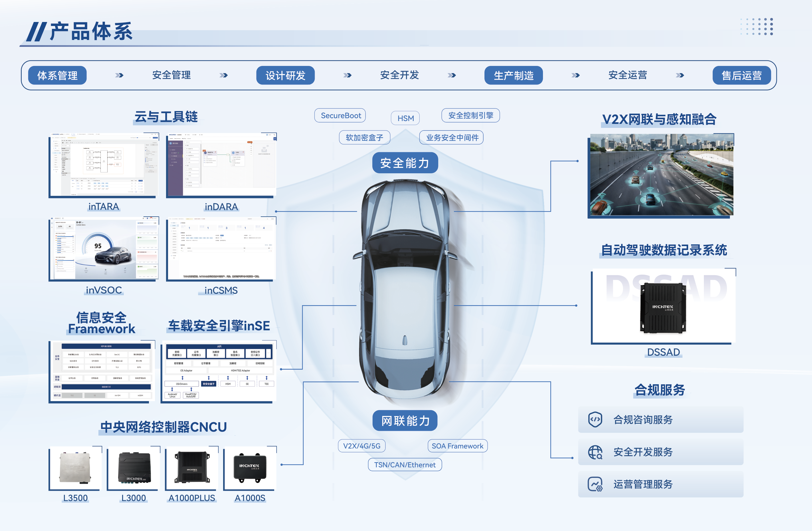The image size is (812, 531).
Task: Click the 网联能力 button
Action: 405,421
